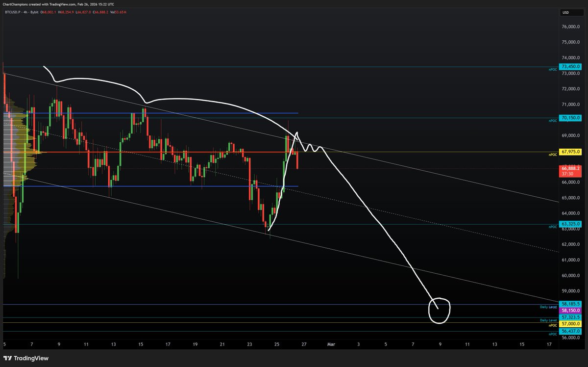Click the ChartChampions author name in the header
The image size is (588, 367).
15,4
